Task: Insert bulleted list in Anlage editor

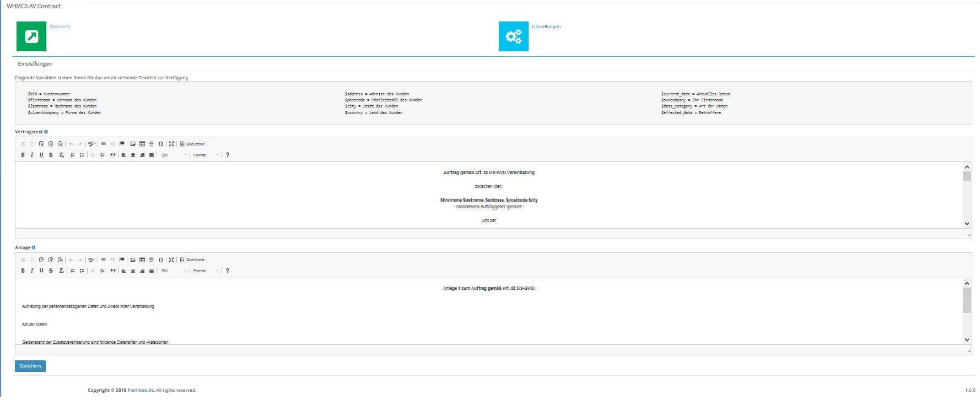Action: (82, 271)
